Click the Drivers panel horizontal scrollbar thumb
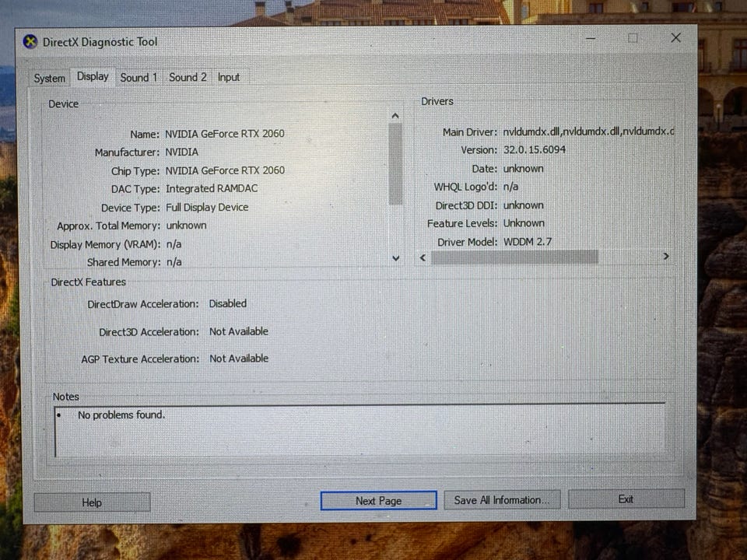This screenshot has width=747, height=560. click(x=514, y=257)
